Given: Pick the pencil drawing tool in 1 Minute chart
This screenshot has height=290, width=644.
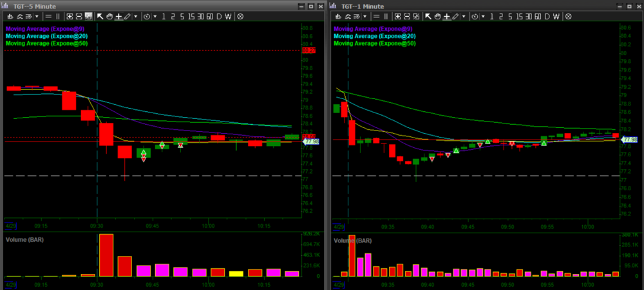Looking at the screenshot, I should tap(455, 16).
